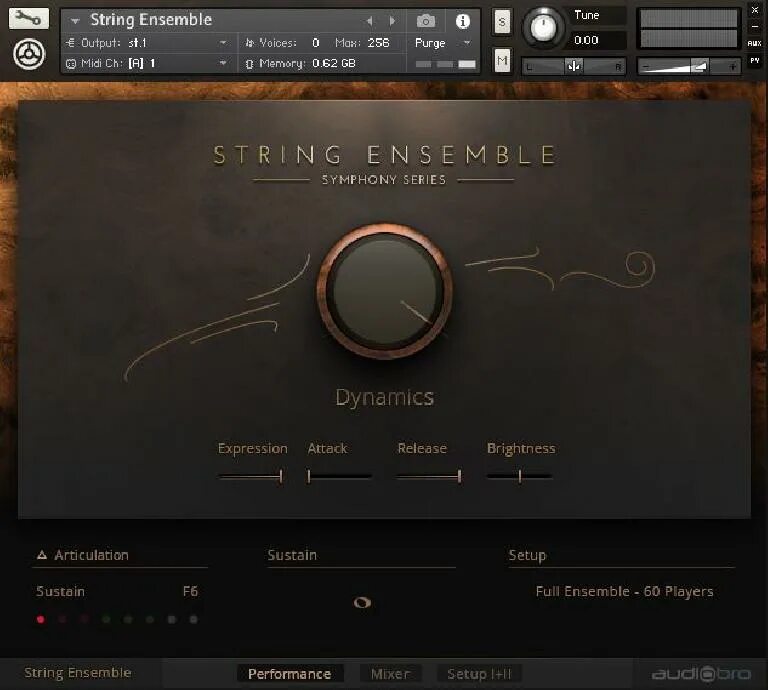Screen dimensions: 768x690
Task: Toggle the PV button
Action: pos(755,61)
